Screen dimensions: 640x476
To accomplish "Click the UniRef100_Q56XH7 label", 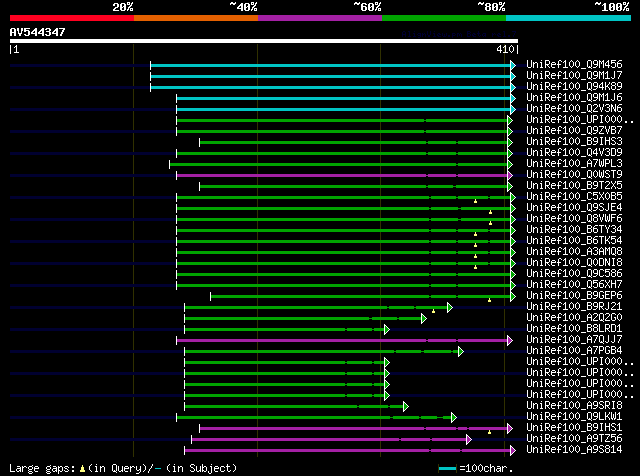I will (x=574, y=285).
